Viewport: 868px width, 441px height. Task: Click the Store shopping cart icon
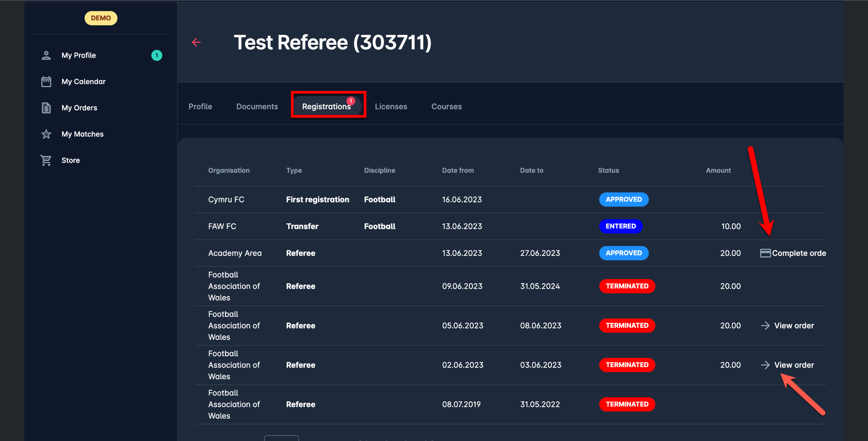tap(46, 160)
